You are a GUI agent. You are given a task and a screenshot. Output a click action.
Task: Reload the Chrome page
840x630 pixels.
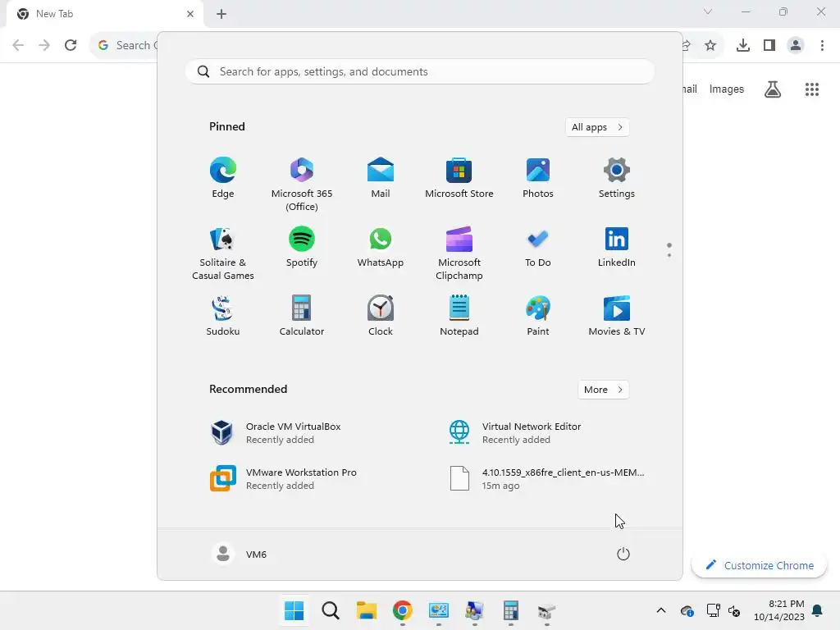coord(71,45)
